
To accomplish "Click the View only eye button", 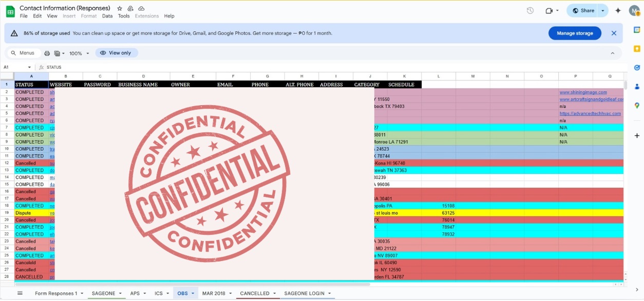I will (x=117, y=53).
